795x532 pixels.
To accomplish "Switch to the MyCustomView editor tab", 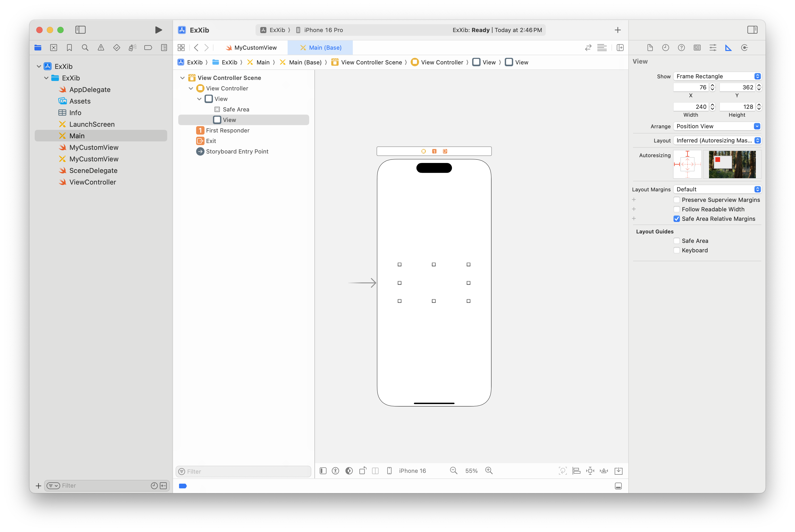I will (251, 48).
